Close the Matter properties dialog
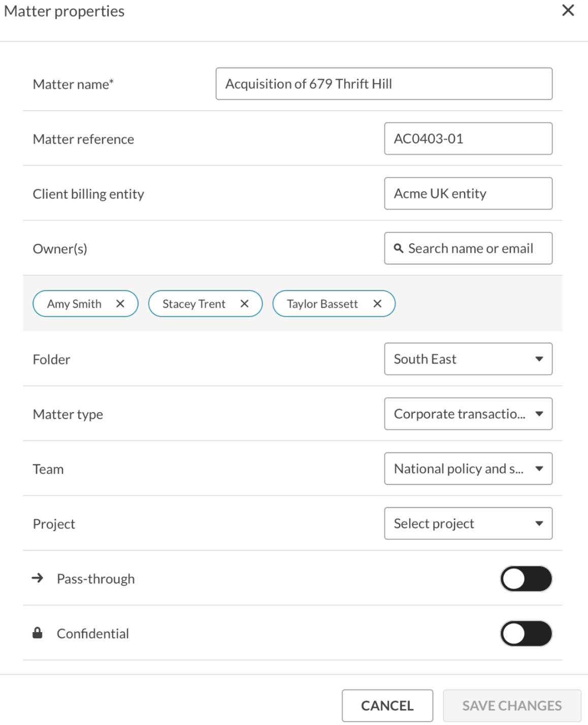 568,10
